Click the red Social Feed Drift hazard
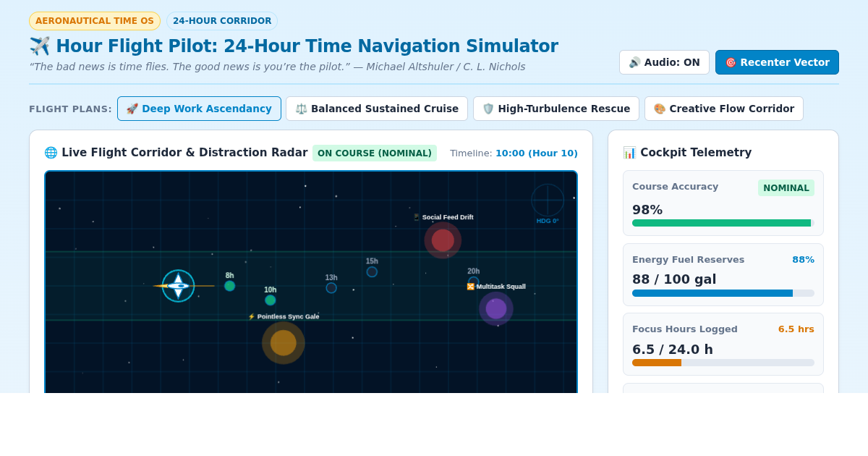 [443, 240]
